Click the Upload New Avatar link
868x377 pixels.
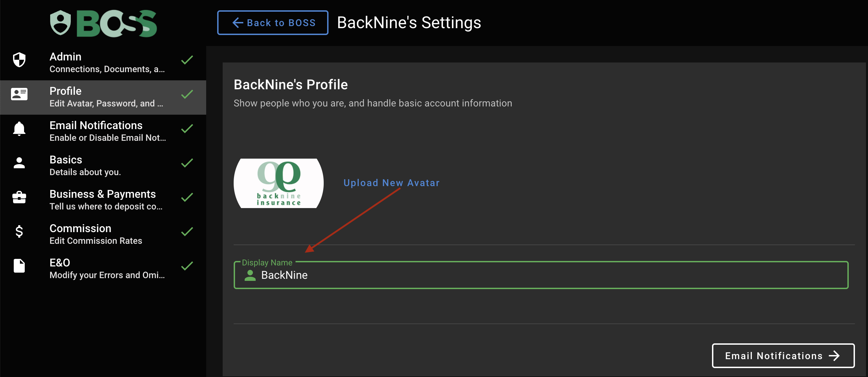pyautogui.click(x=391, y=183)
